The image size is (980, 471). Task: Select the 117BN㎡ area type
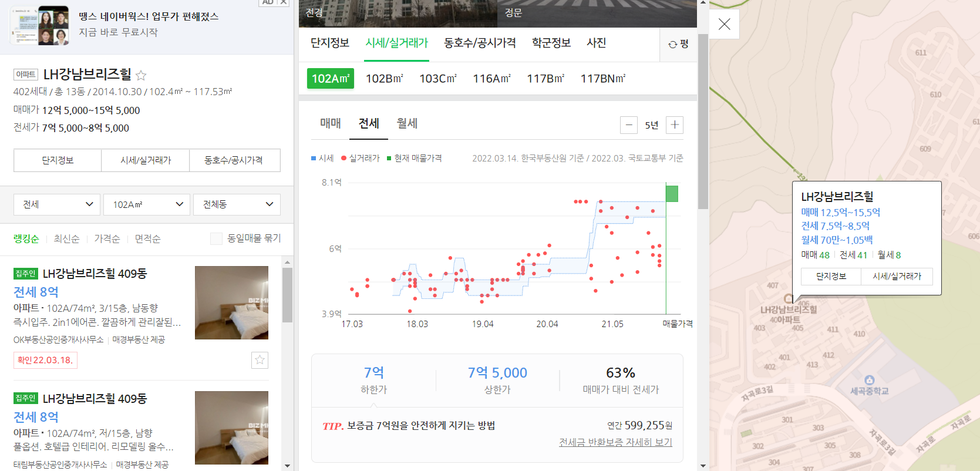603,79
